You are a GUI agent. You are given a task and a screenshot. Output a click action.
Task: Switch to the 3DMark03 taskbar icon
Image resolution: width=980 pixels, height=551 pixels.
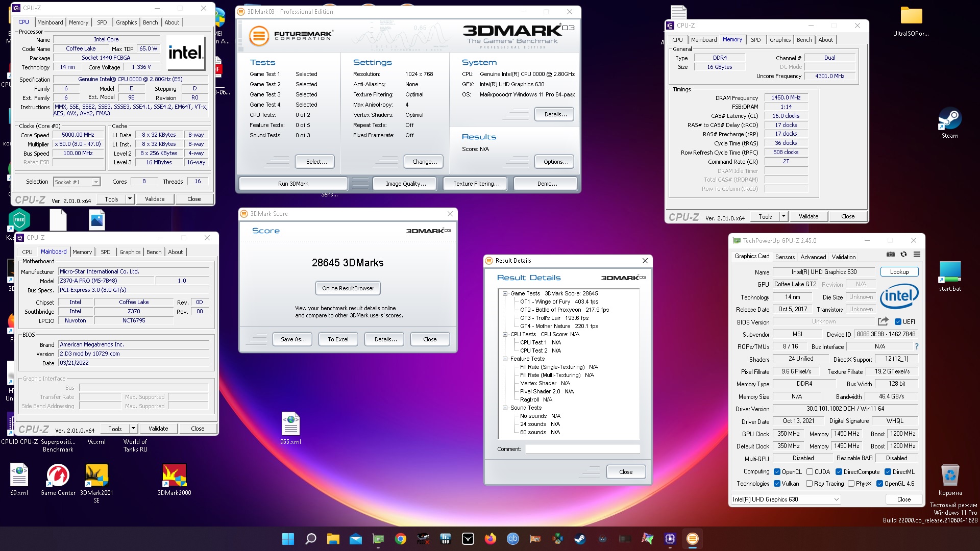click(x=692, y=539)
